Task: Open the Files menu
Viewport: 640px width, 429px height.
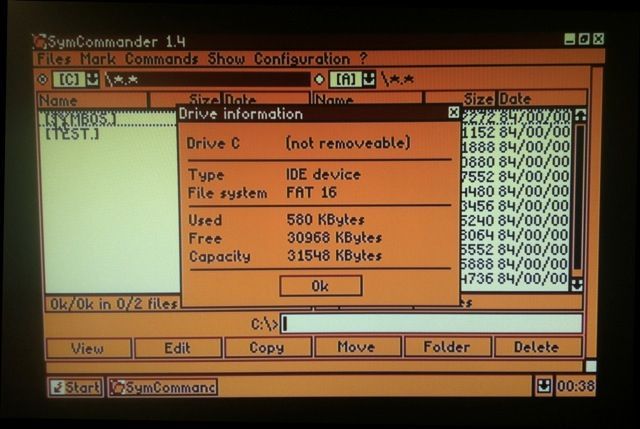Action: (x=54, y=59)
